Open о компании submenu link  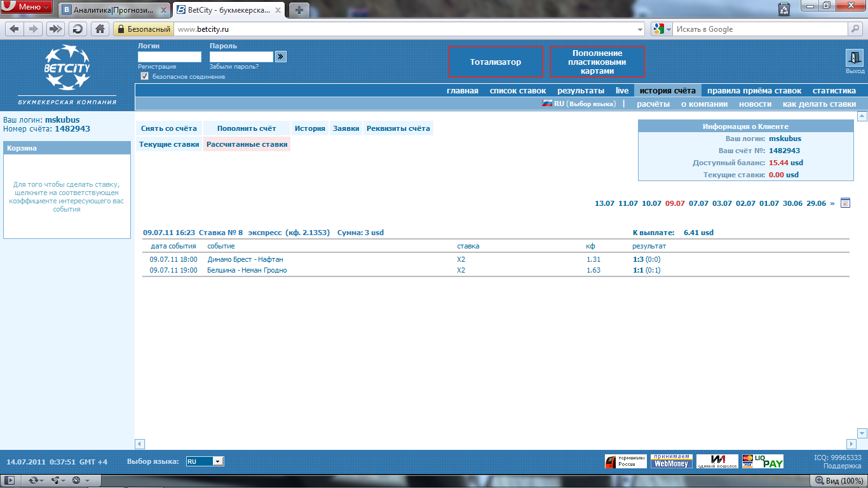[x=704, y=104]
